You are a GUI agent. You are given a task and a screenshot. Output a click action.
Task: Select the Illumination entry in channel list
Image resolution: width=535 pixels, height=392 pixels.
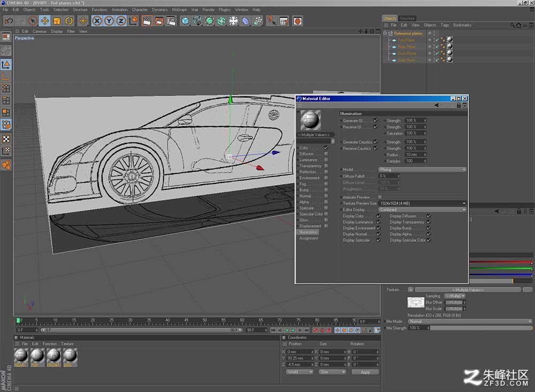tap(309, 232)
